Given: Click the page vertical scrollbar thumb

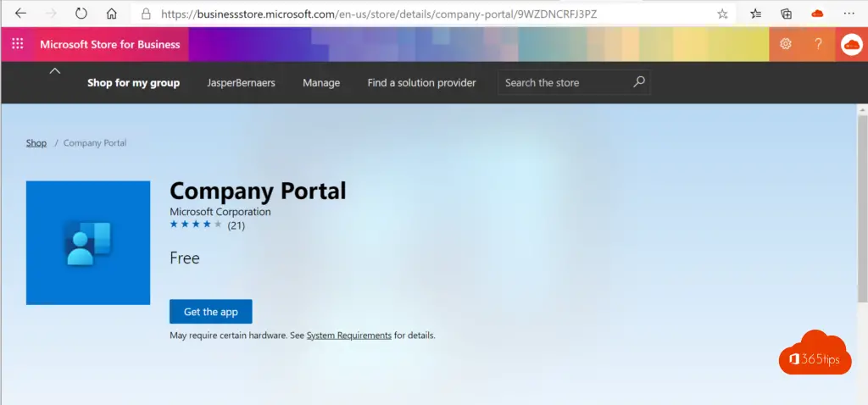Looking at the screenshot, I should coord(862,208).
